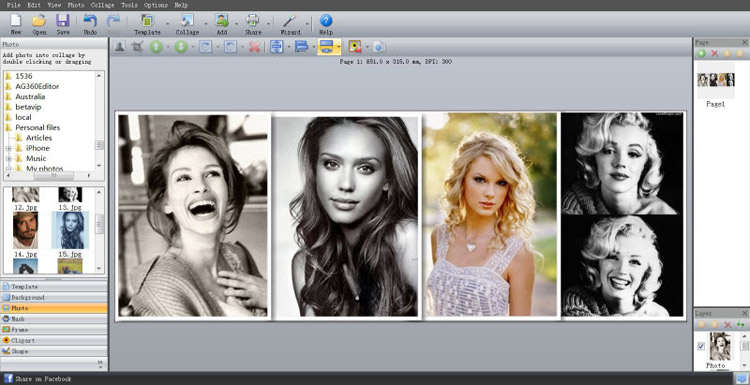Switch to the Template panel tab
Image resolution: width=750 pixels, height=385 pixels.
(x=54, y=286)
